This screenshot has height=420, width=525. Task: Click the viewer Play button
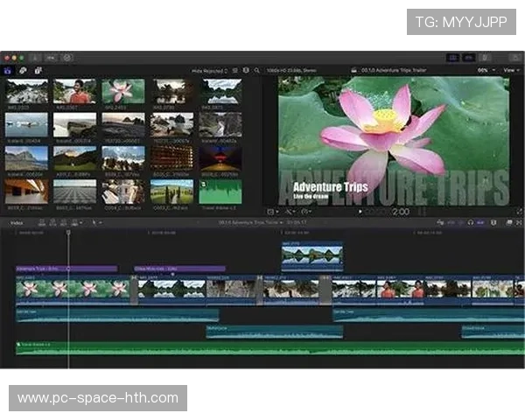[x=360, y=212]
